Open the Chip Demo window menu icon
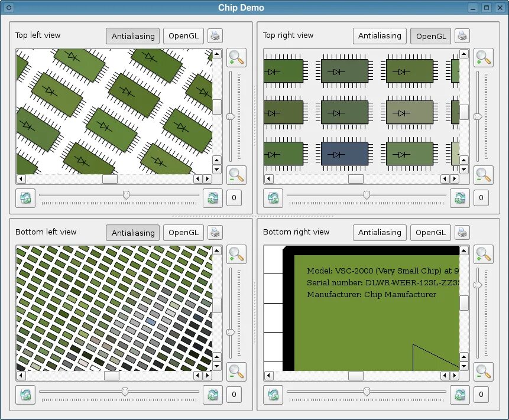The height and width of the screenshot is (420, 509). pos(9,8)
